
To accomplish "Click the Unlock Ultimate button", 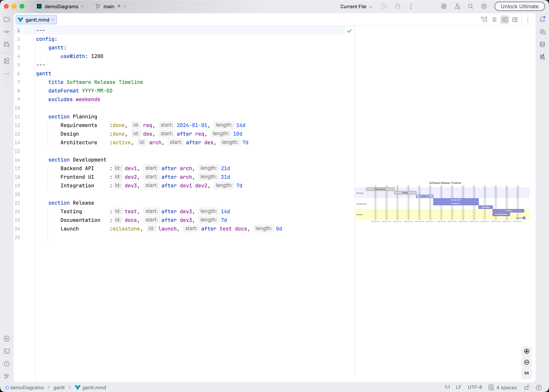I will pyautogui.click(x=519, y=6).
